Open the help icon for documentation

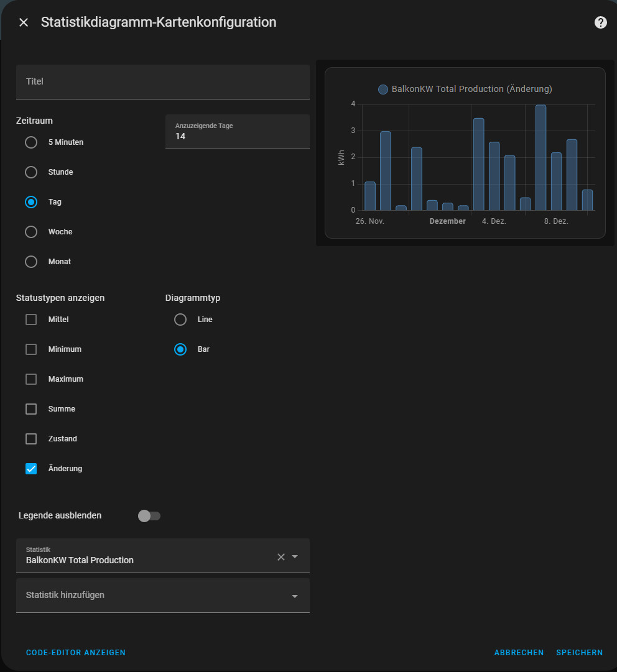(x=600, y=22)
